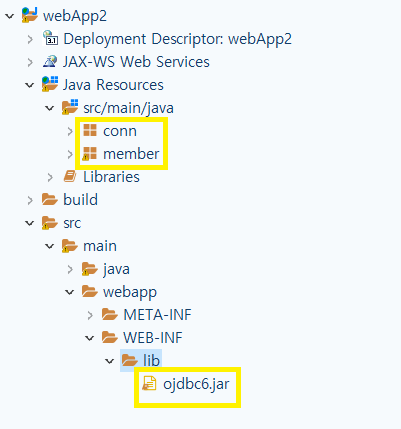The width and height of the screenshot is (401, 429).
Task: Click the webApp2 project icon
Action: coord(30,15)
